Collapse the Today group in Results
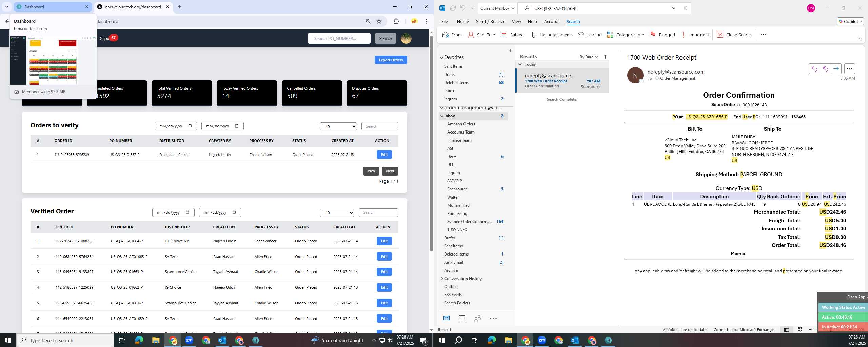The width and height of the screenshot is (868, 347). click(x=520, y=64)
